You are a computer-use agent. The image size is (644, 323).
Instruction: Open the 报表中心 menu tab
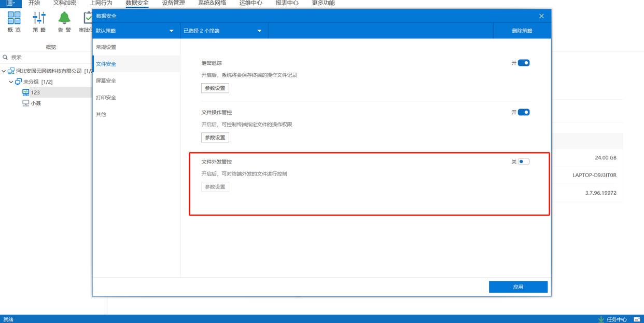[x=287, y=3]
